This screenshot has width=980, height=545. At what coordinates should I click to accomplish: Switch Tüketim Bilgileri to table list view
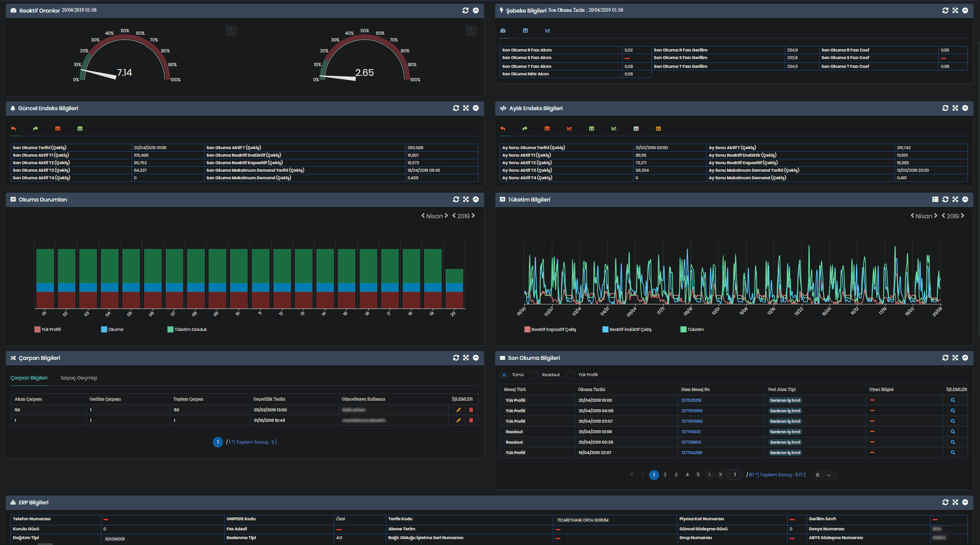(935, 199)
